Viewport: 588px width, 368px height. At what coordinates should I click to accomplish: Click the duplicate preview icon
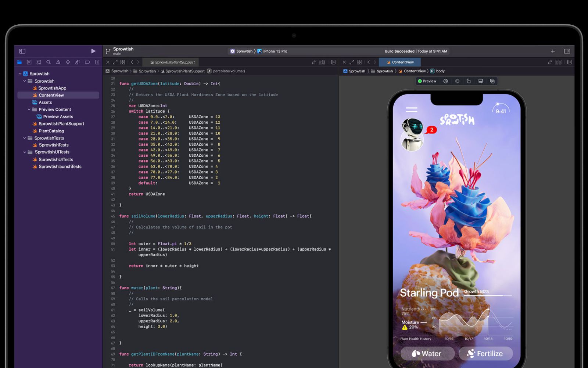tap(492, 81)
